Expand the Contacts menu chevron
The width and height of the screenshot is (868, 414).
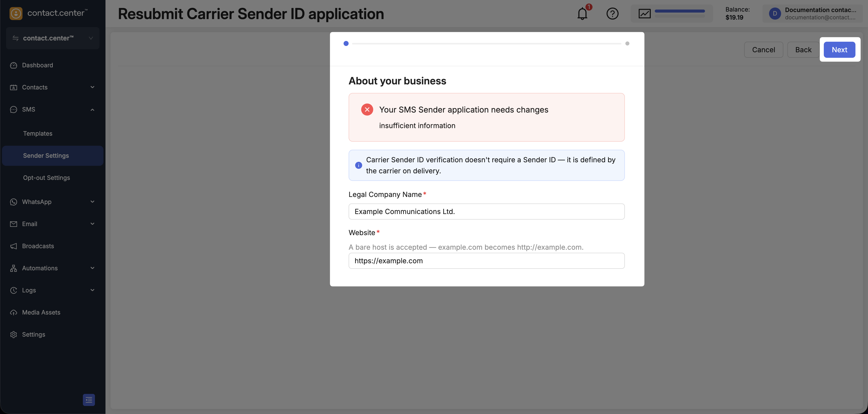point(92,87)
